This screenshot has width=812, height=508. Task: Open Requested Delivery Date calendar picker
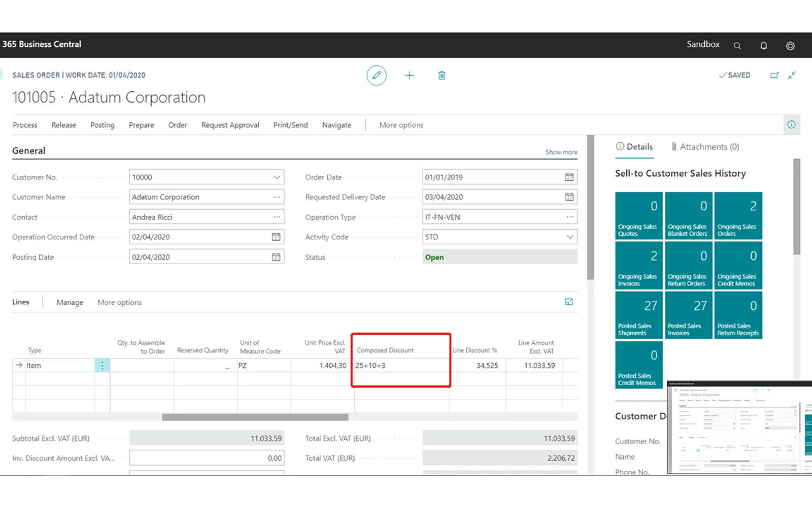569,197
